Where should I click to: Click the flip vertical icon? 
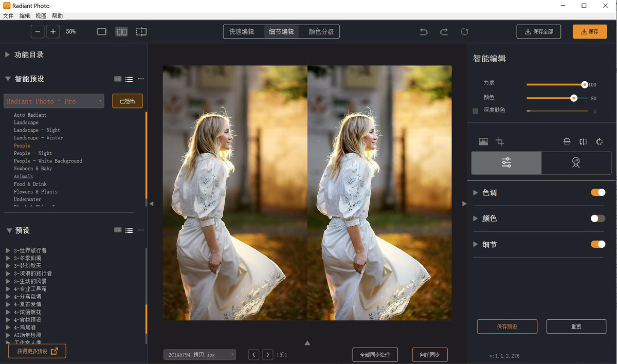point(567,141)
